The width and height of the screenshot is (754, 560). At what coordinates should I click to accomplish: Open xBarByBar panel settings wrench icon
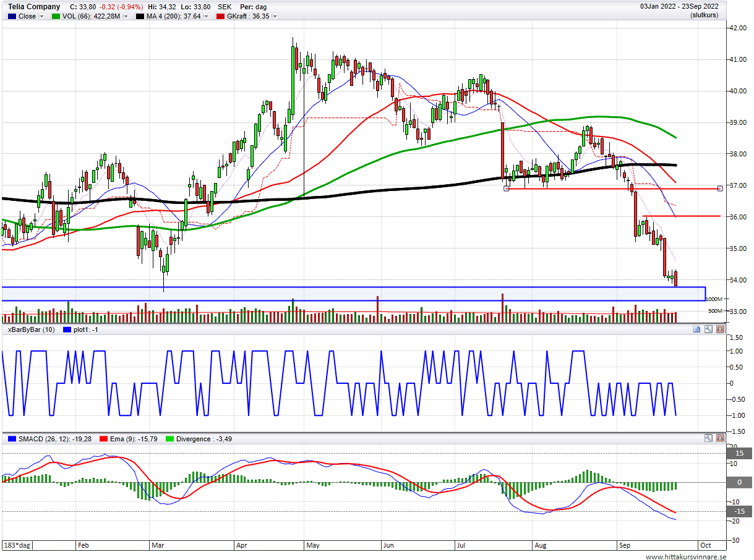[708, 329]
